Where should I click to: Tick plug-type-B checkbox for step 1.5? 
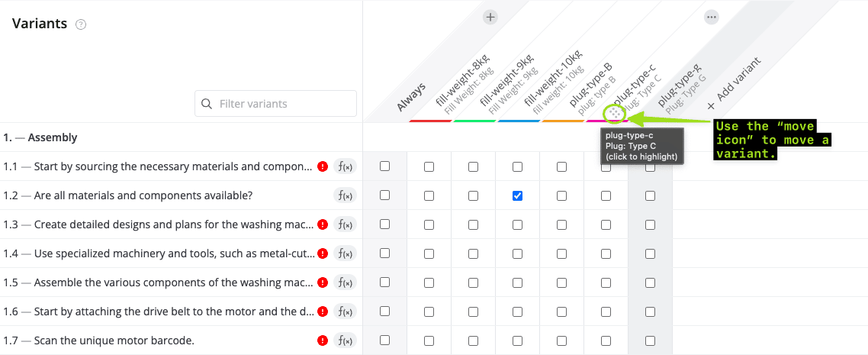pyautogui.click(x=562, y=282)
